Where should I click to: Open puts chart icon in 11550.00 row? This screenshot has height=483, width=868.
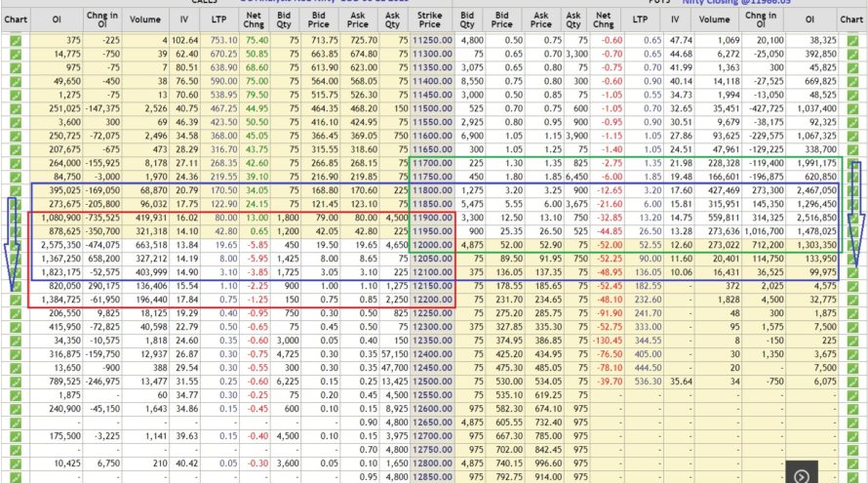point(852,122)
